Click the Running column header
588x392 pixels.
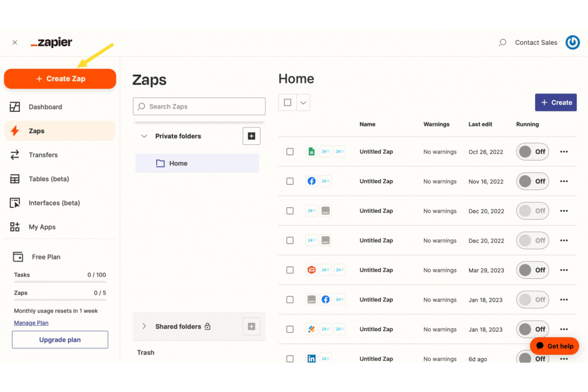527,124
